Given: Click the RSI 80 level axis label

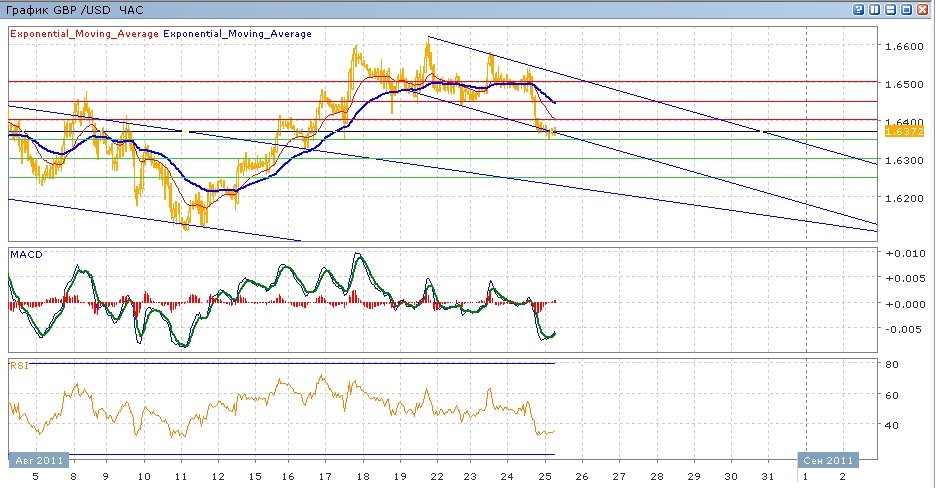Looking at the screenshot, I should tap(894, 365).
